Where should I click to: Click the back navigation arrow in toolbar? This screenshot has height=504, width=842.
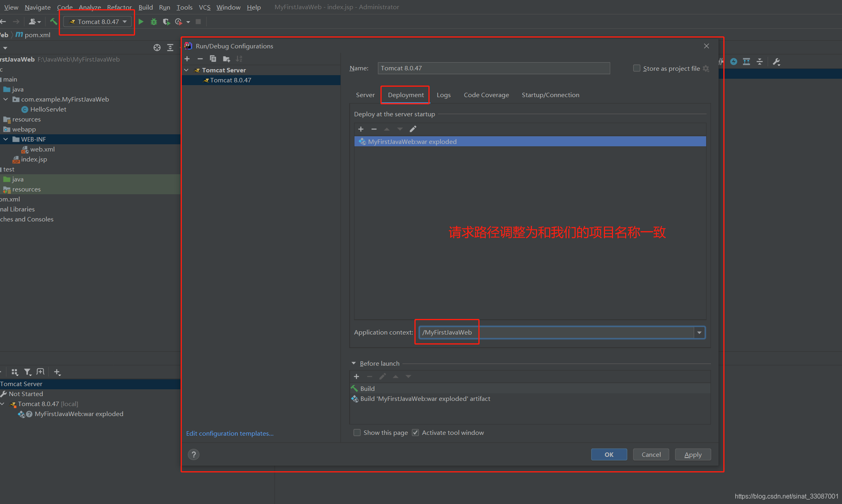click(3, 22)
